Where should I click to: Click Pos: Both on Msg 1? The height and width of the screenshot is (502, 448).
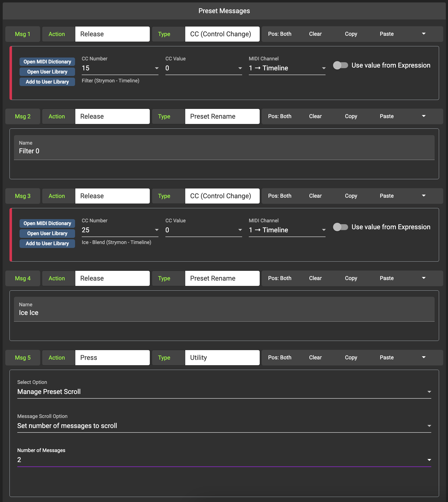click(x=280, y=34)
